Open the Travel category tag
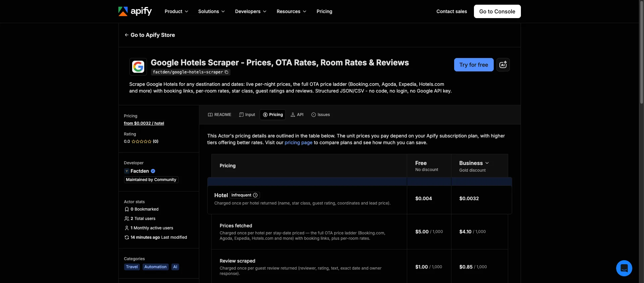 [132, 267]
